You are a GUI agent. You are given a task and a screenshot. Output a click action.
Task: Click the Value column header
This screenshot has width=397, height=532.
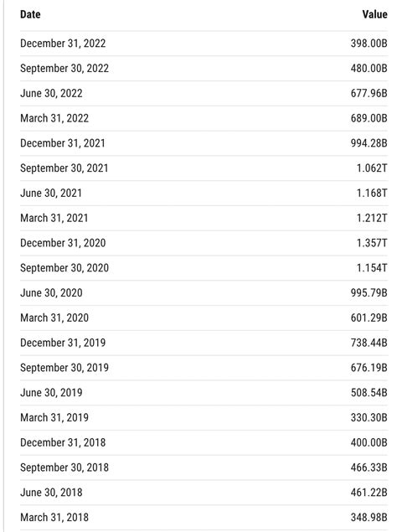(374, 14)
